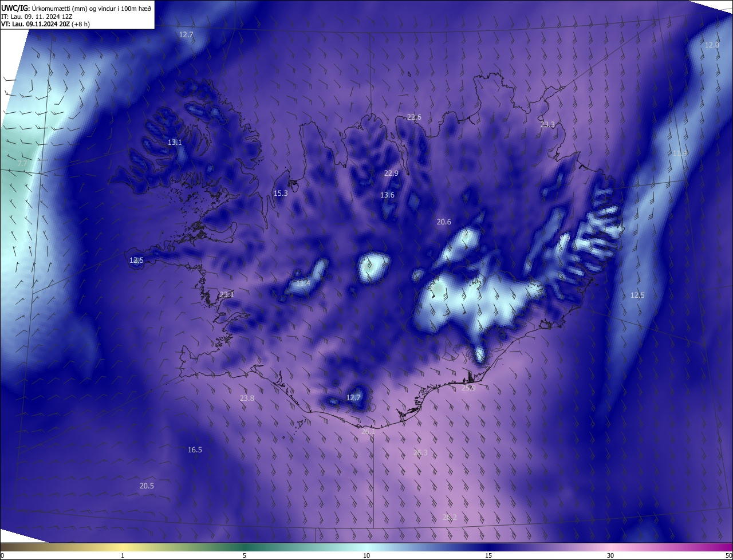
Task: Click the 1 label on the color scale
Action: coord(123,555)
